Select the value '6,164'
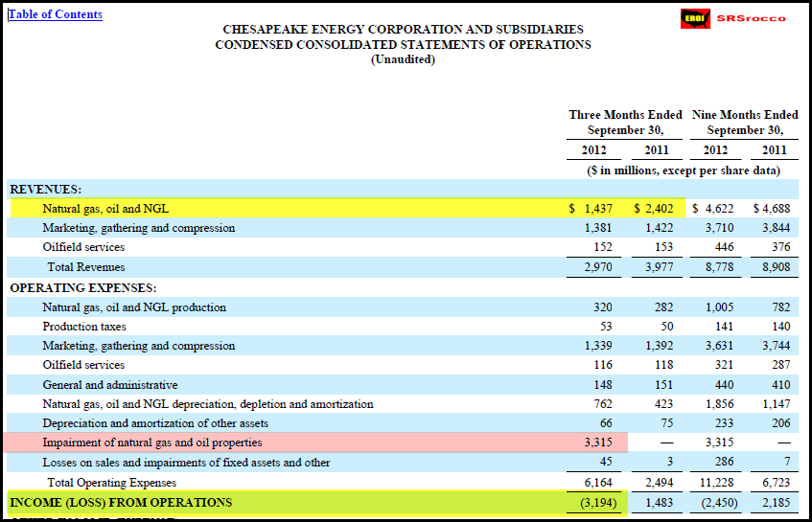The height and width of the screenshot is (522, 812). tap(598, 483)
